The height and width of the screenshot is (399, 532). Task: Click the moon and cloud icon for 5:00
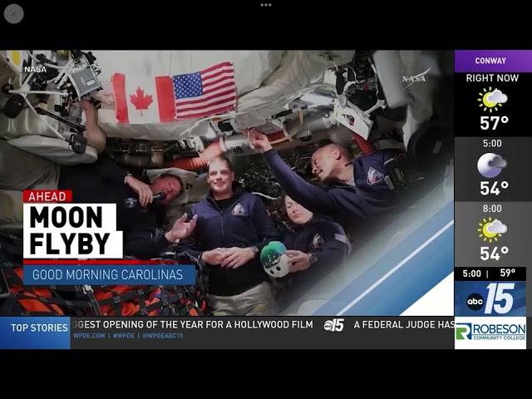(491, 165)
